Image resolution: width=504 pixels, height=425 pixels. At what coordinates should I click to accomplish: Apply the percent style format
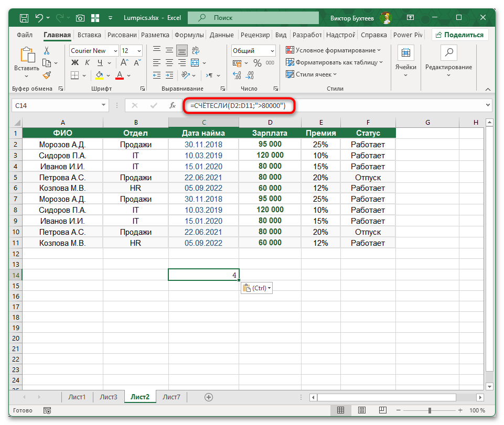tap(257, 63)
